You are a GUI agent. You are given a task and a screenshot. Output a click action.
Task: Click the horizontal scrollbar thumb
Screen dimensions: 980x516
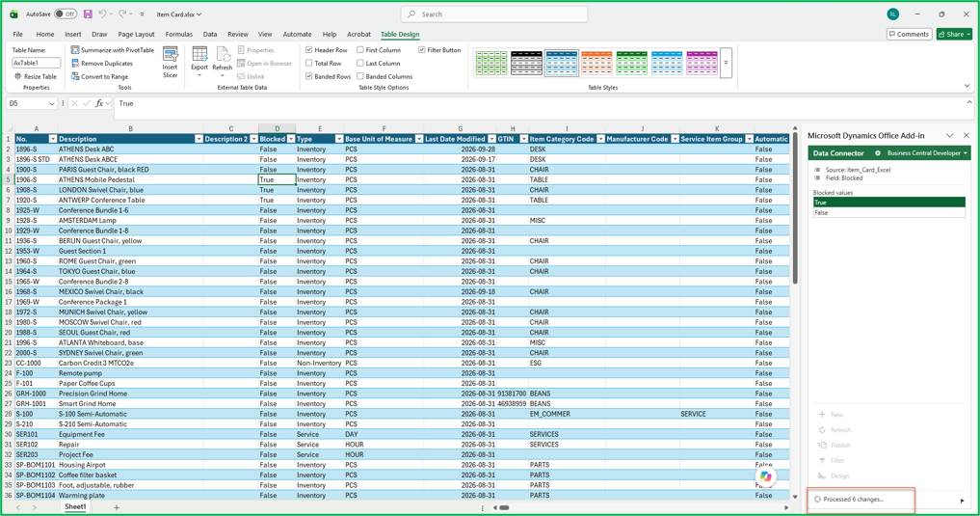click(504, 507)
